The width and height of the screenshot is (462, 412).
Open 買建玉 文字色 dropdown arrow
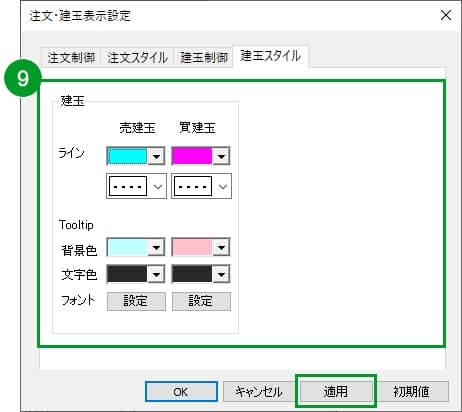(221, 274)
